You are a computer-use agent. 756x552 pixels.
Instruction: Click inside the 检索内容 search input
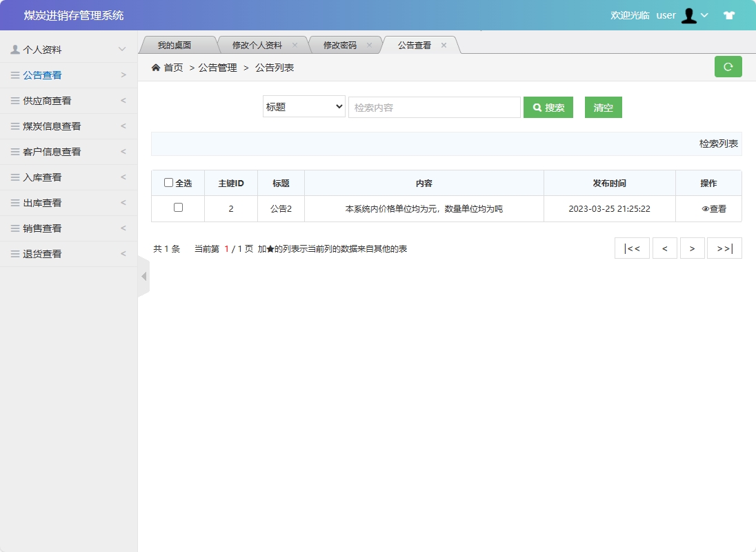tap(435, 106)
